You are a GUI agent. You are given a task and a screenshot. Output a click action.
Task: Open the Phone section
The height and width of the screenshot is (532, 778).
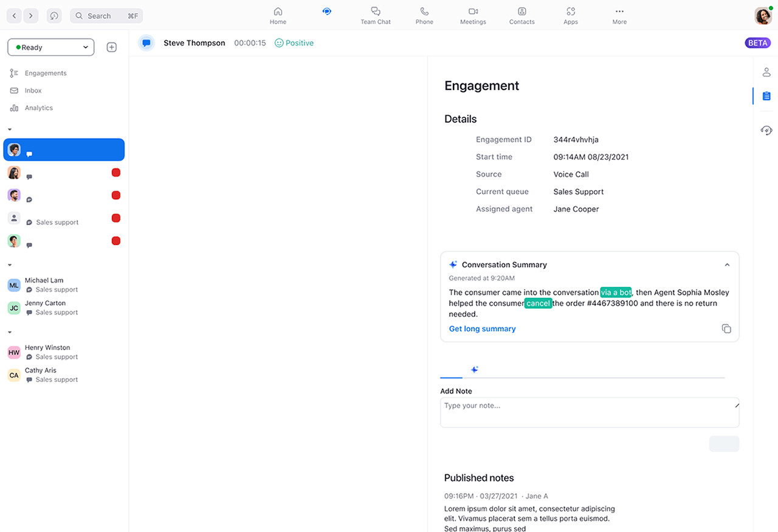[424, 16]
